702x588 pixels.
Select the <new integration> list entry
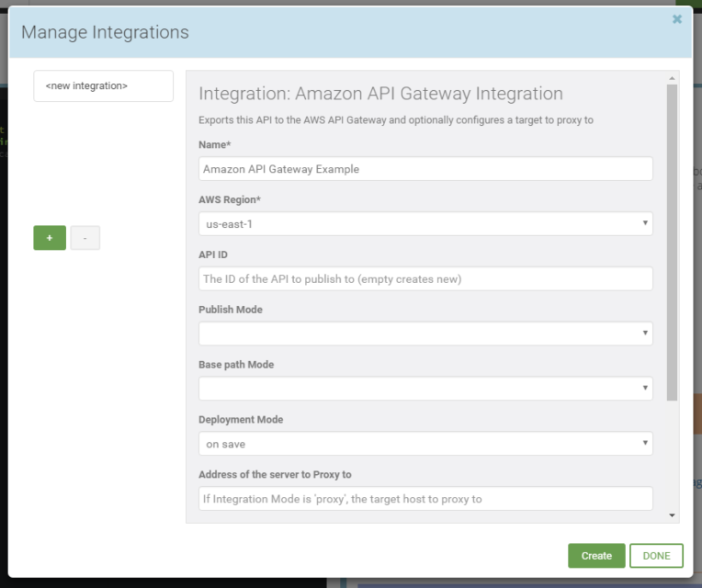pos(104,86)
